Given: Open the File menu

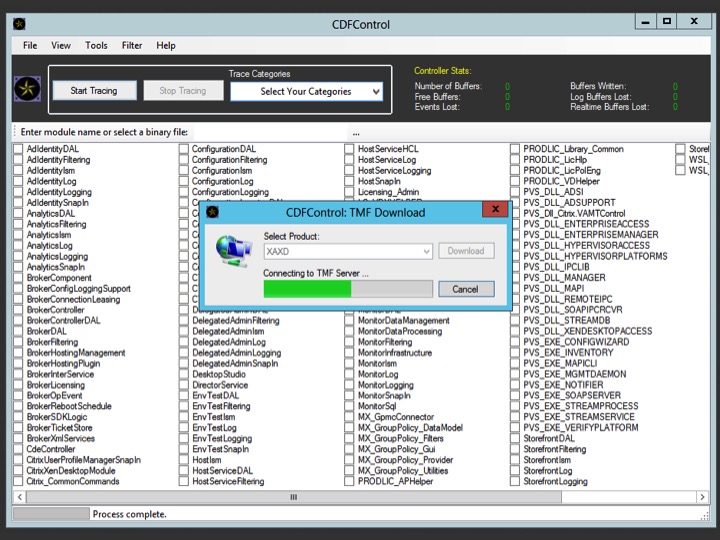Looking at the screenshot, I should pyautogui.click(x=30, y=45).
